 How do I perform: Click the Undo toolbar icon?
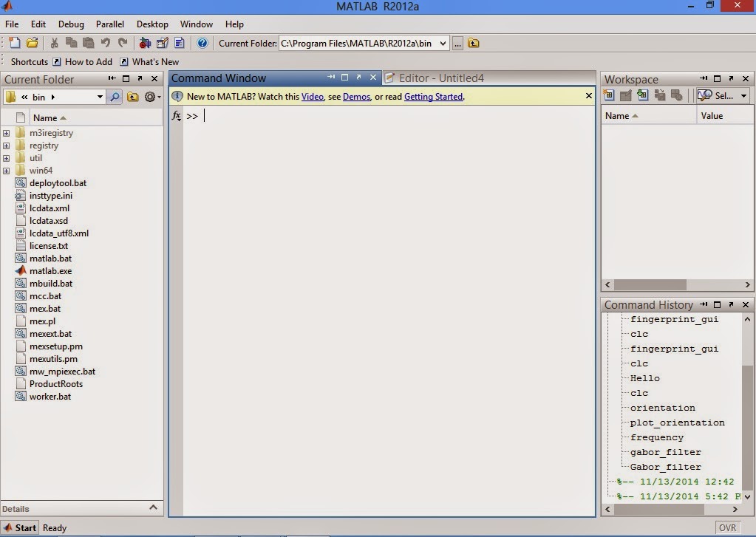pyautogui.click(x=106, y=43)
